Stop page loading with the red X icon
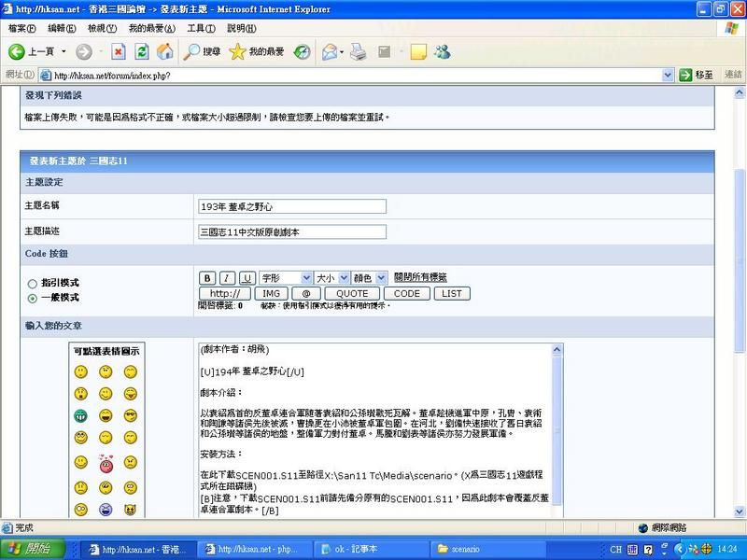This screenshot has width=747, height=560. click(119, 51)
